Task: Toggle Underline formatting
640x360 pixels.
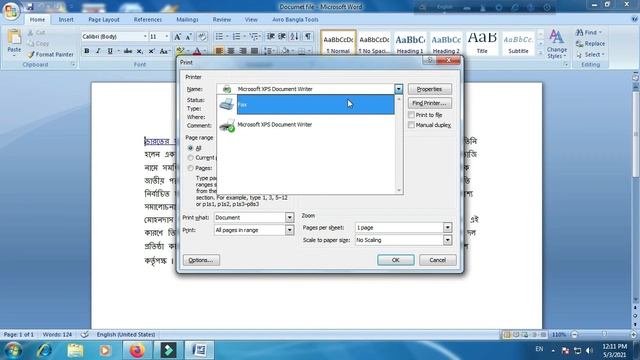Action: pyautogui.click(x=110, y=51)
